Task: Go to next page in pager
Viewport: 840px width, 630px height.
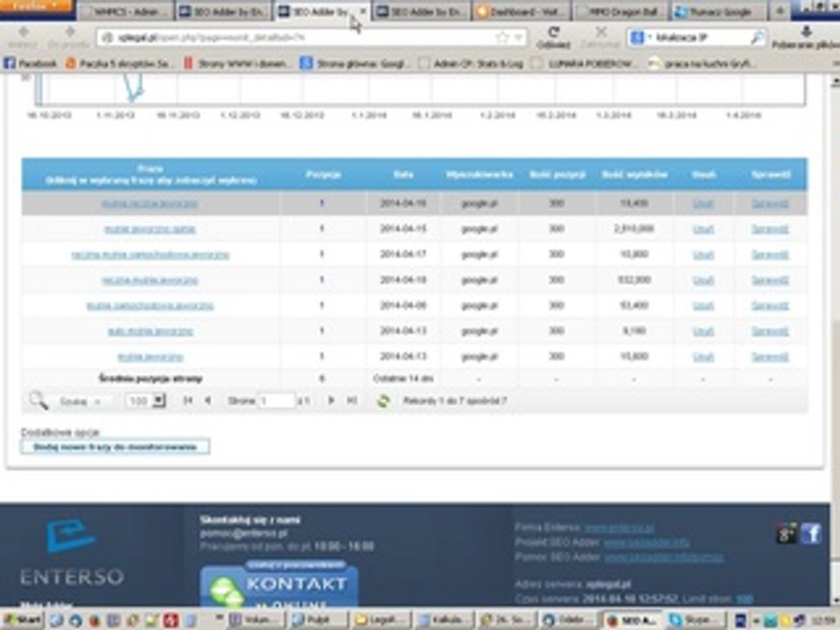Action: (x=331, y=400)
